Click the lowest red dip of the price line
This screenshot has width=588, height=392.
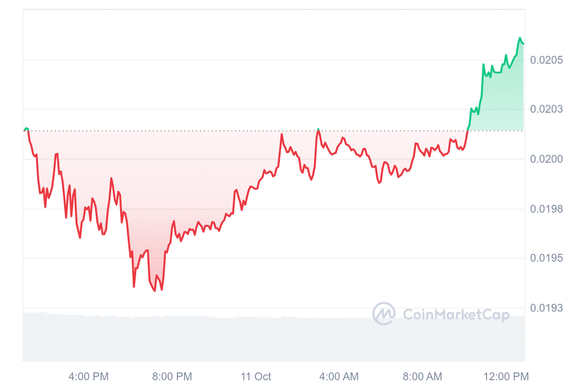(155, 291)
